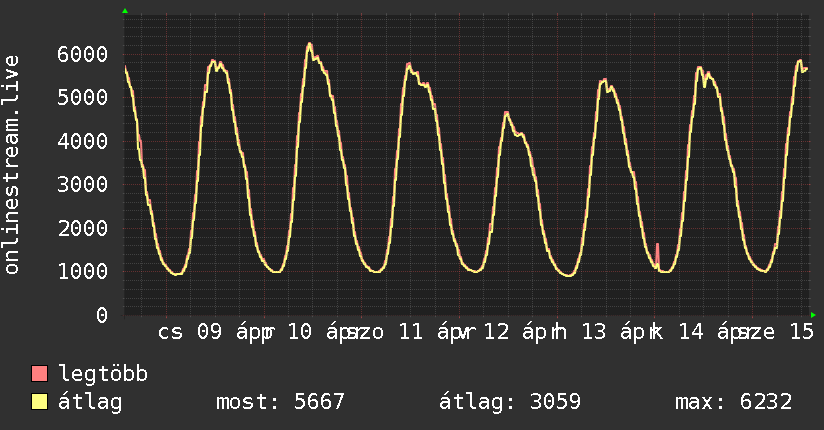Click the pink legtöbb legend color swatch
This screenshot has width=824, height=430.
click(x=39, y=373)
